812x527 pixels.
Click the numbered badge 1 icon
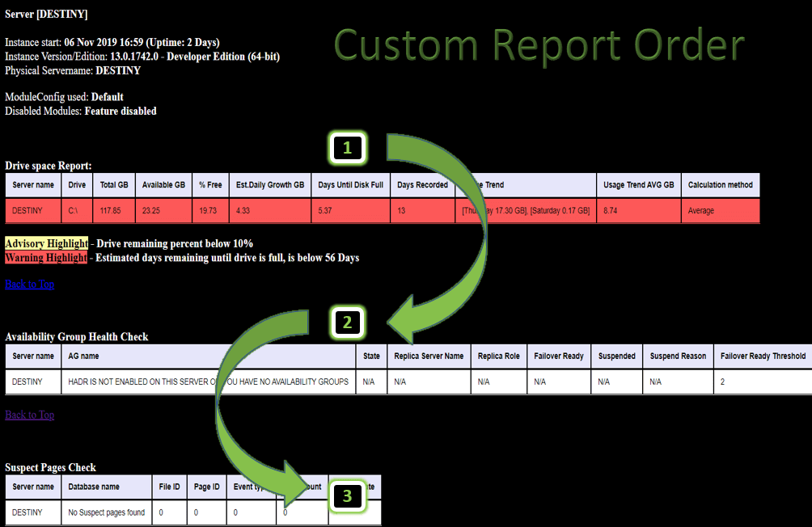pyautogui.click(x=347, y=148)
